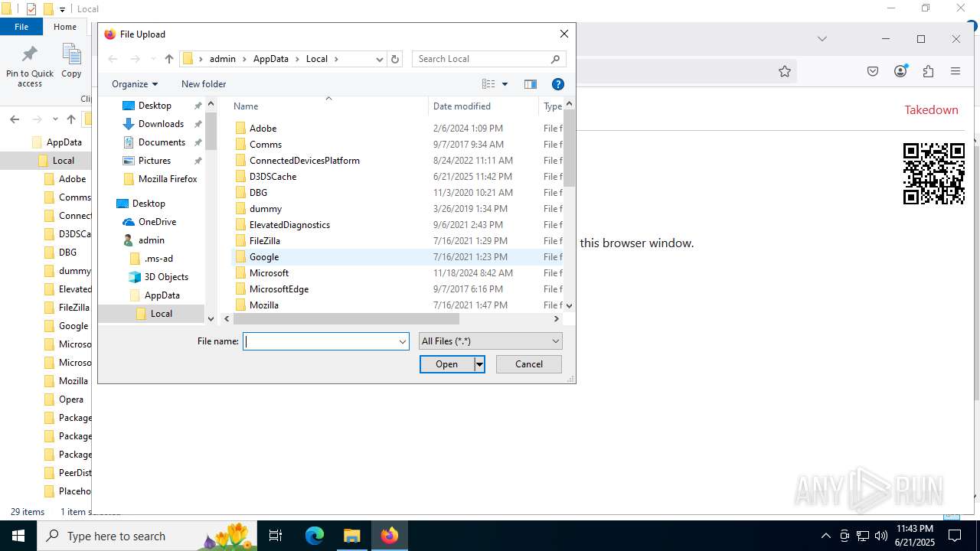Open the address bar history dropdown

[x=379, y=59]
